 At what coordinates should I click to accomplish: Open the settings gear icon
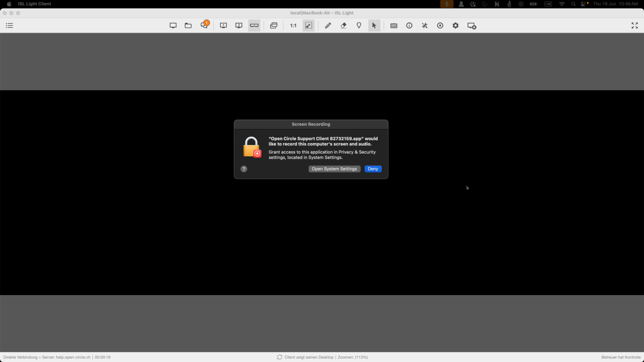(x=456, y=25)
